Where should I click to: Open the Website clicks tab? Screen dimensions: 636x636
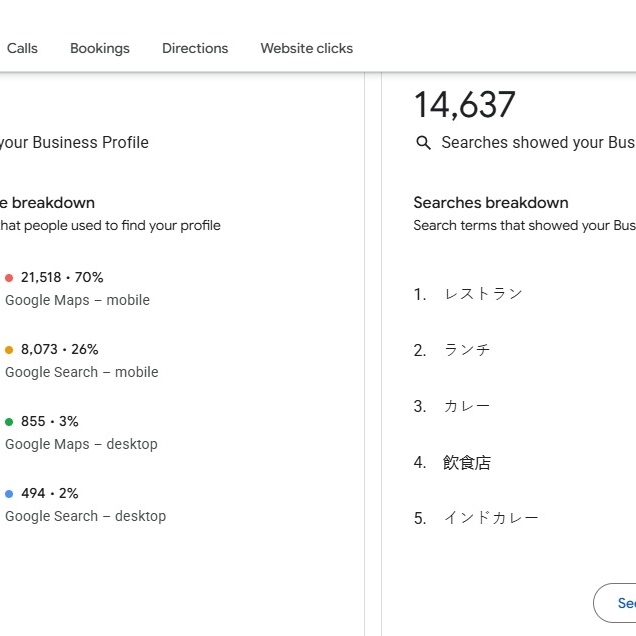click(x=307, y=48)
